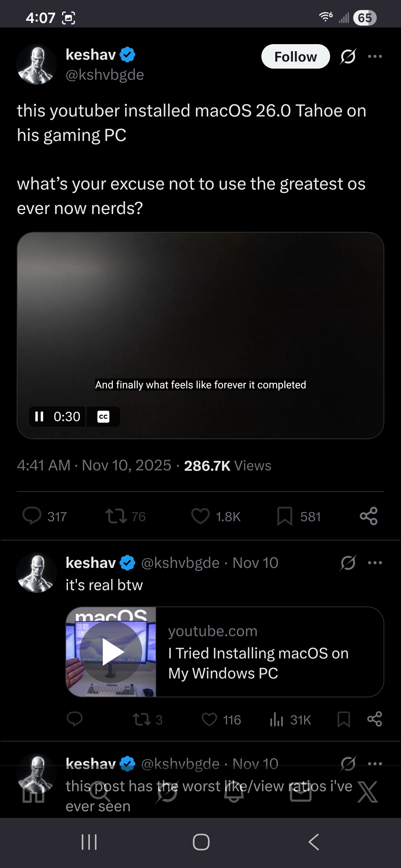Screen dimensions: 401x868
Task: Bookmark the main post with 581 bookmarks
Action: tap(285, 516)
